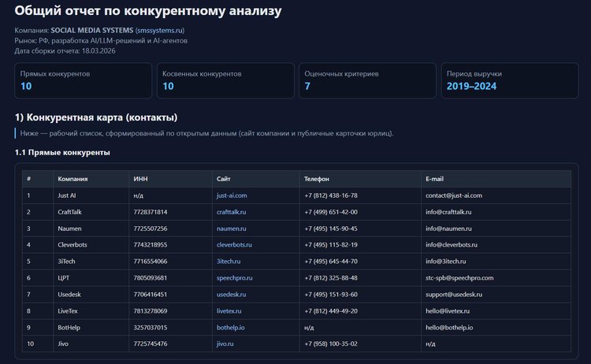
Task: Open the speechpro.ru site link
Action: coord(235,278)
